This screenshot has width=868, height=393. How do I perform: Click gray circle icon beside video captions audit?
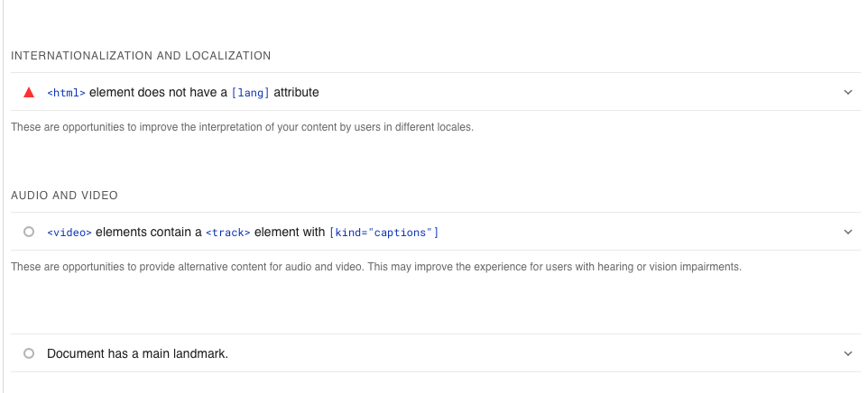[x=29, y=232]
